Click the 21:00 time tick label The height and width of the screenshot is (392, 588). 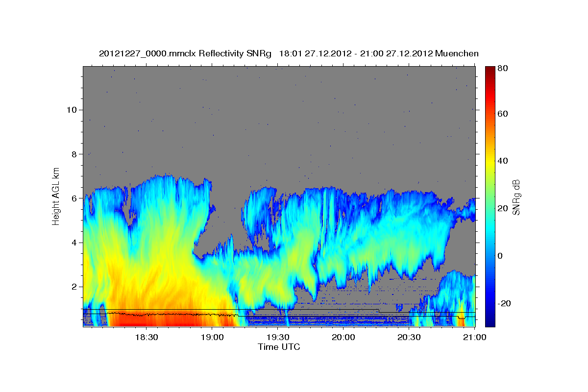[475, 337]
